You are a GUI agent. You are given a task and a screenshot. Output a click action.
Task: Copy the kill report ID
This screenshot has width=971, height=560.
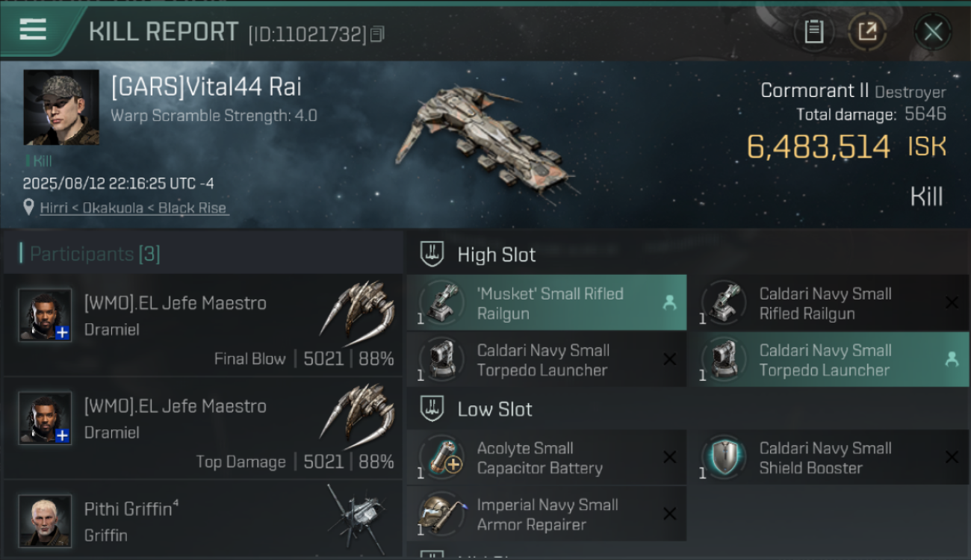coord(377,34)
